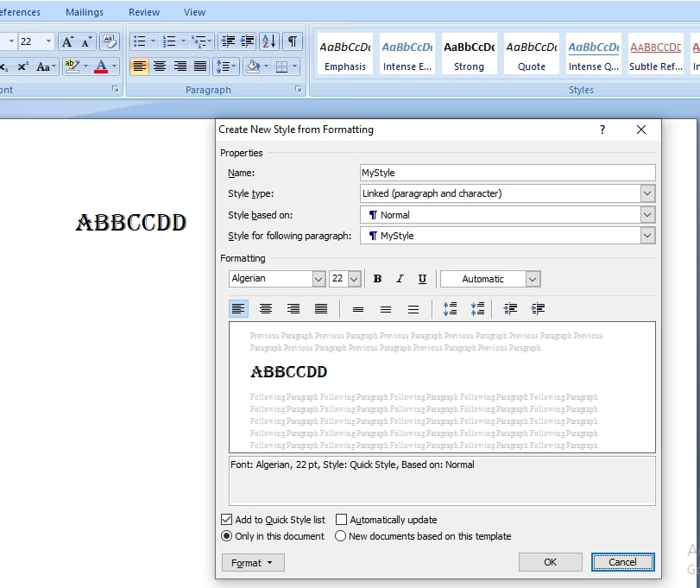This screenshot has width=700, height=588.
Task: Click dialog Increase Indent icon
Action: click(538, 309)
